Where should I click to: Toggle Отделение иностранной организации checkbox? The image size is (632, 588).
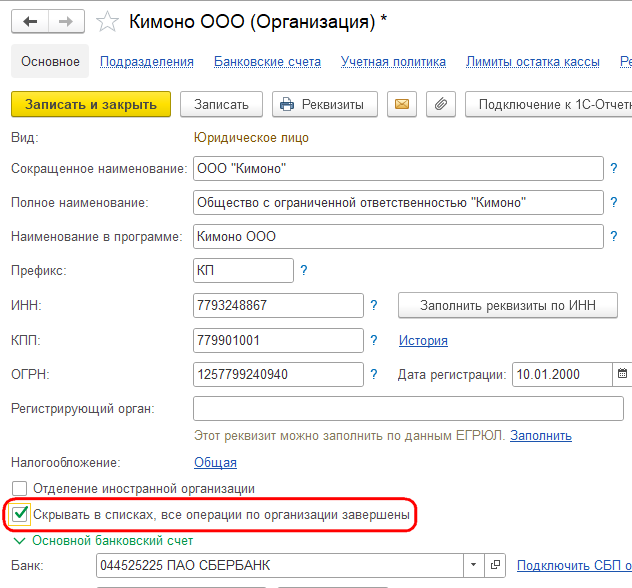click(x=19, y=488)
